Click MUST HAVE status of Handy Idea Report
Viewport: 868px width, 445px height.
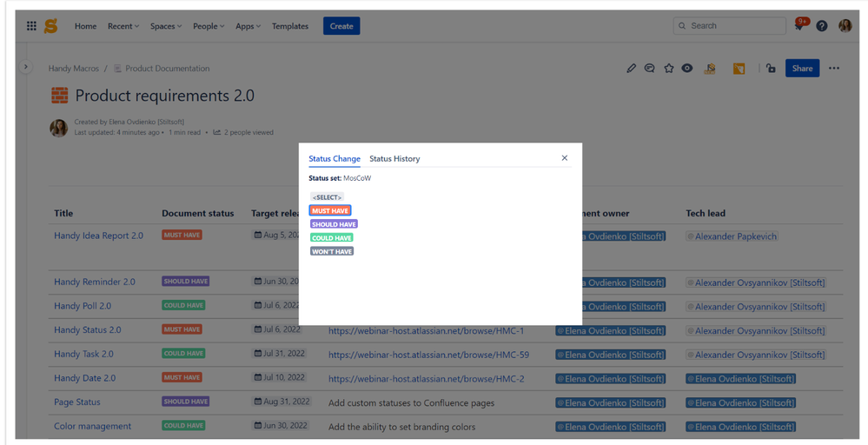(182, 235)
